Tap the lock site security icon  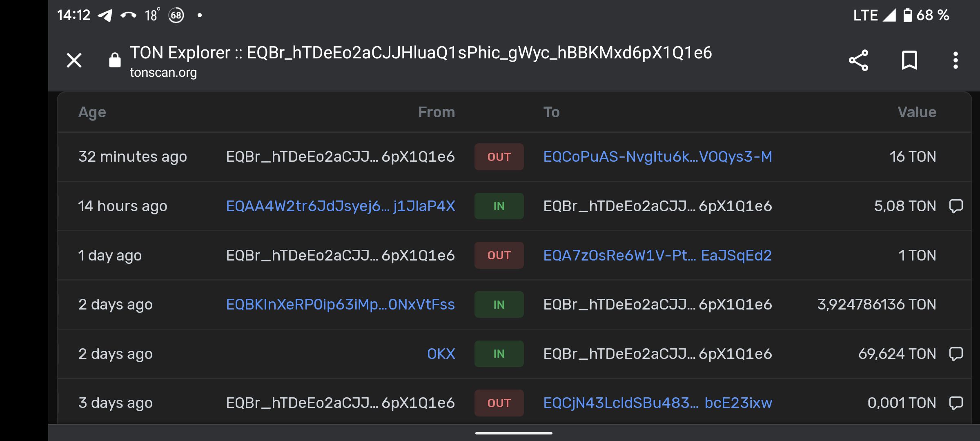(115, 60)
